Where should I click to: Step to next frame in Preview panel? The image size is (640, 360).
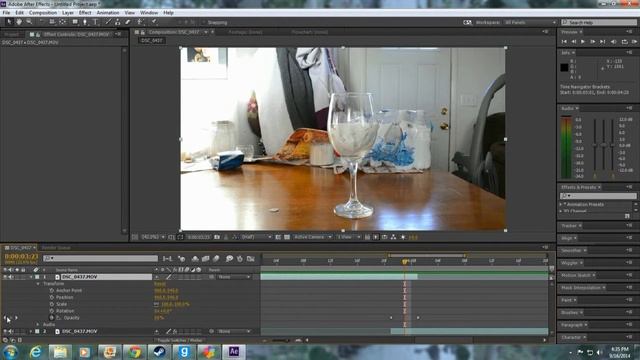[593, 42]
